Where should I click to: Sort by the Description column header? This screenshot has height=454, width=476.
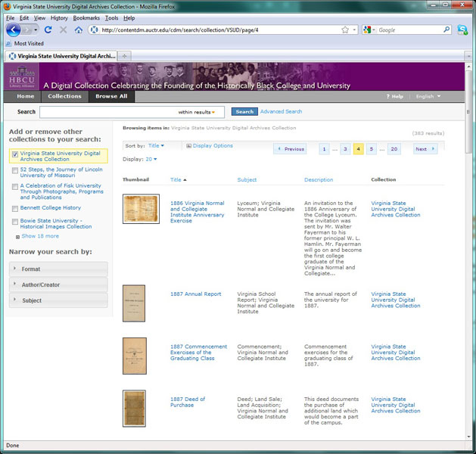pyautogui.click(x=319, y=179)
